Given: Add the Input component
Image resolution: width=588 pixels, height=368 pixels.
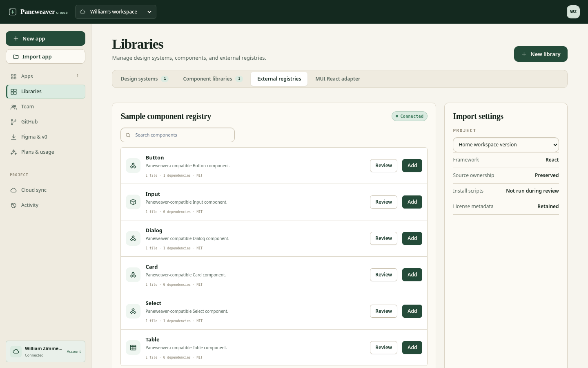Looking at the screenshot, I should [412, 202].
